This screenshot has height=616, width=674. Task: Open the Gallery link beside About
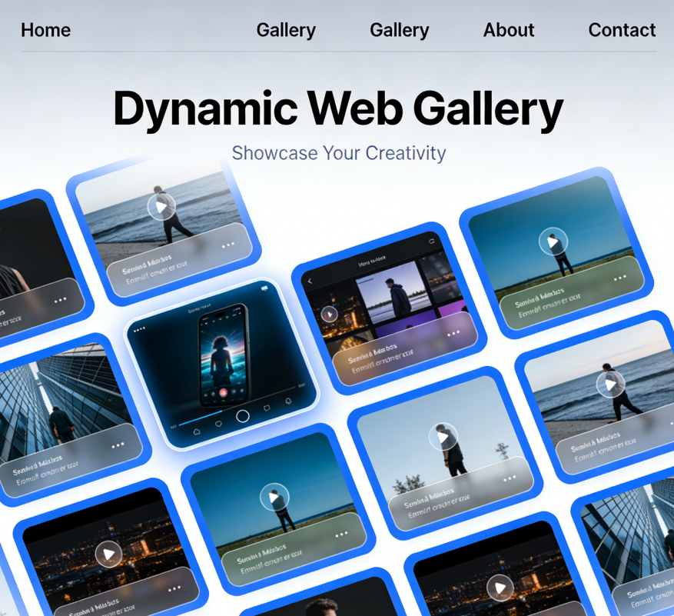pos(399,30)
